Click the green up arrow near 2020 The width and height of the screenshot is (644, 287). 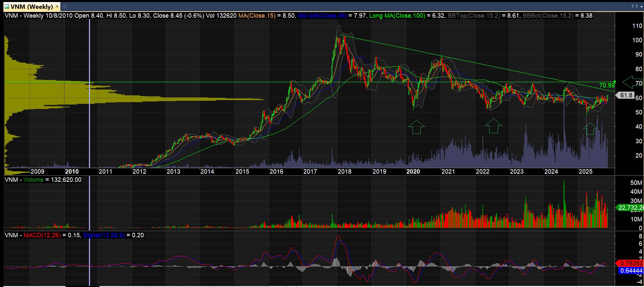tap(416, 127)
